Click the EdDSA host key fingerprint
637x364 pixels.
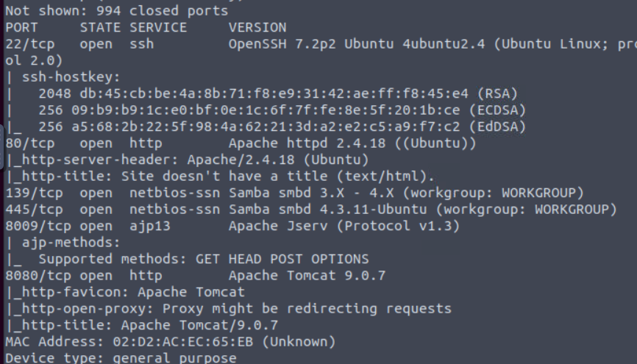coord(266,126)
